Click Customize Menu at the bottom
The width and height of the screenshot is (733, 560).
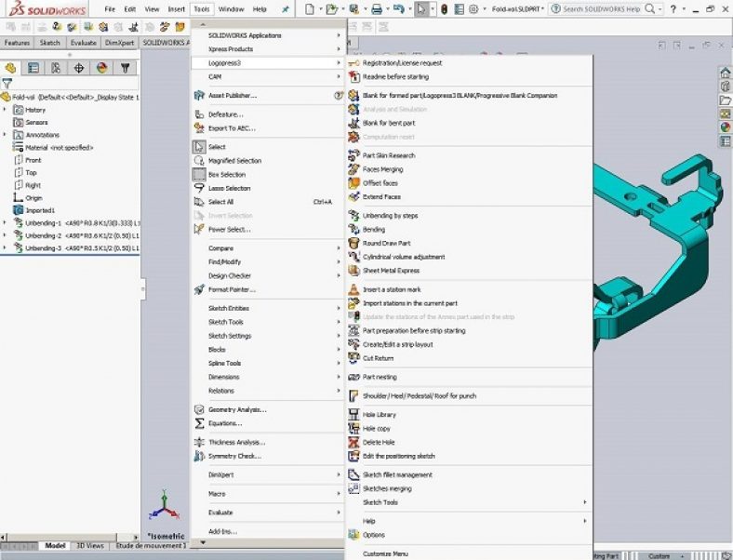385,553
